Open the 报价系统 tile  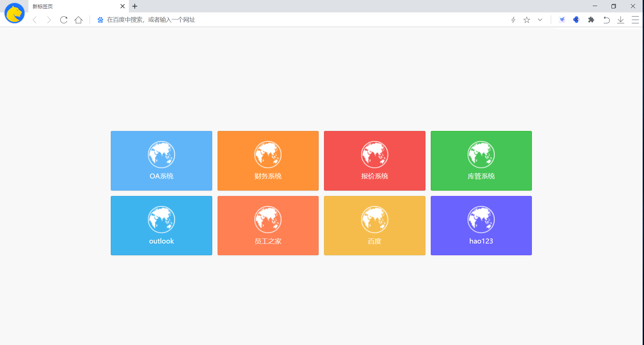375,161
